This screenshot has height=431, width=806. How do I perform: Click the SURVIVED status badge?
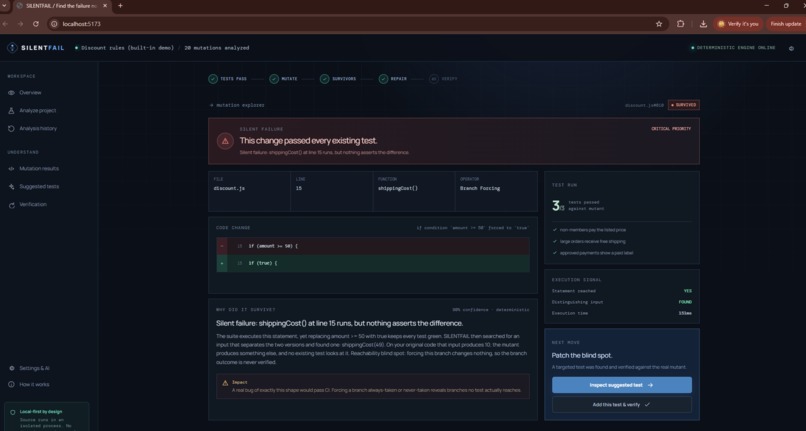tap(684, 105)
